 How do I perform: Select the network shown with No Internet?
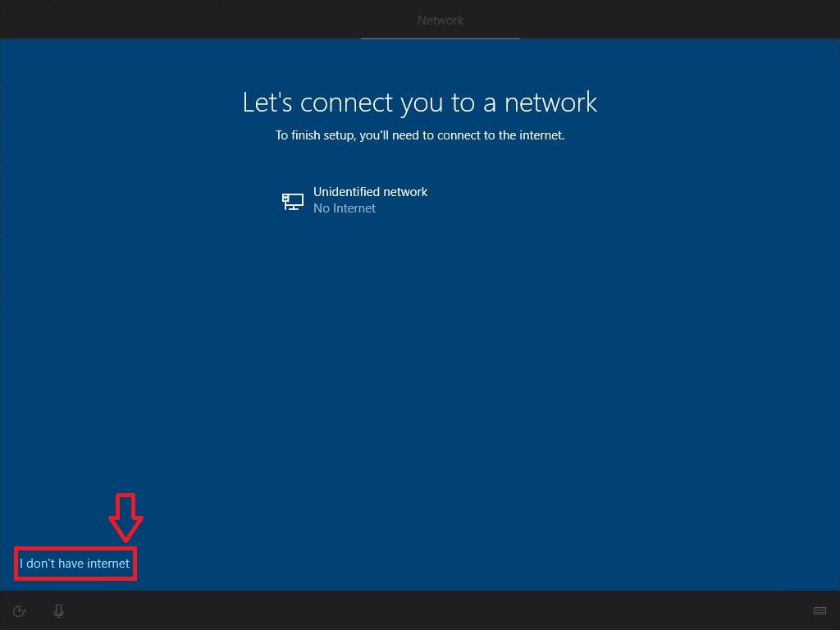370,199
